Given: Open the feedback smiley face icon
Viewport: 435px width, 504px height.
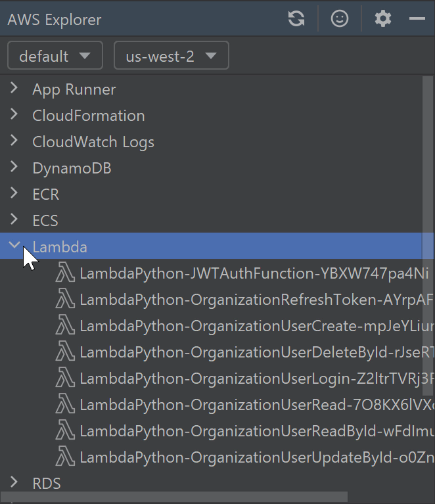Looking at the screenshot, I should pyautogui.click(x=340, y=19).
